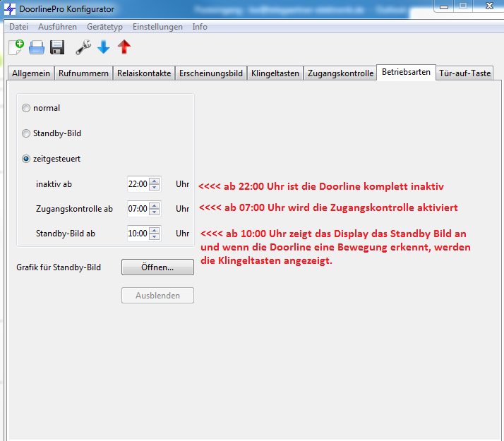Close the DoorlinePro Konfigurator window
Screen dimensions: 504x441
coord(489,6)
